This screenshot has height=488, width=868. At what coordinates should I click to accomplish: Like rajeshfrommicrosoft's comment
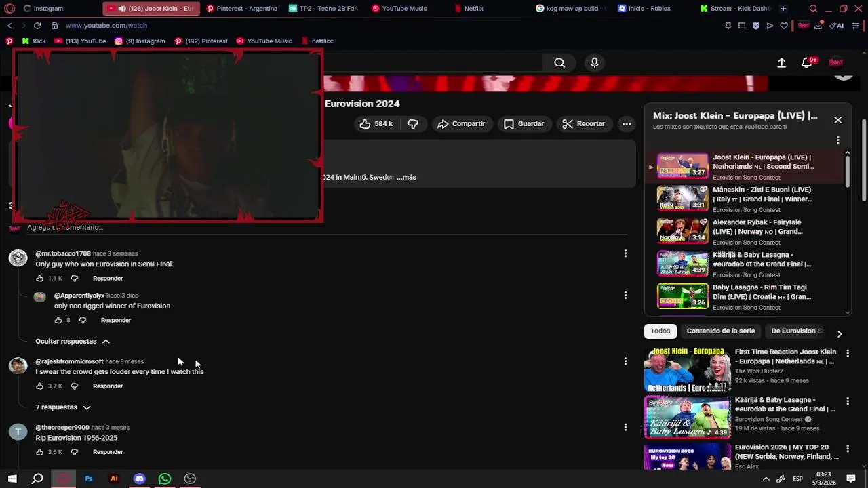(40, 386)
